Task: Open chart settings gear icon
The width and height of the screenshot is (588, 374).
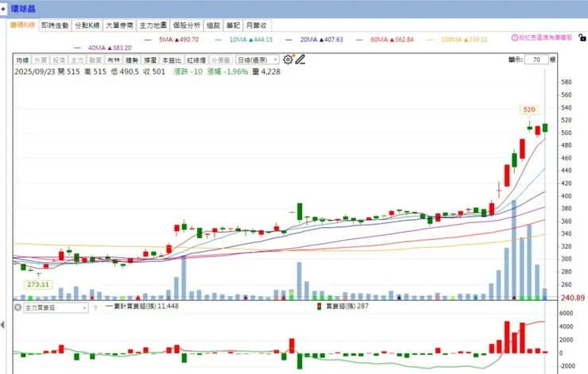Action: pos(288,60)
